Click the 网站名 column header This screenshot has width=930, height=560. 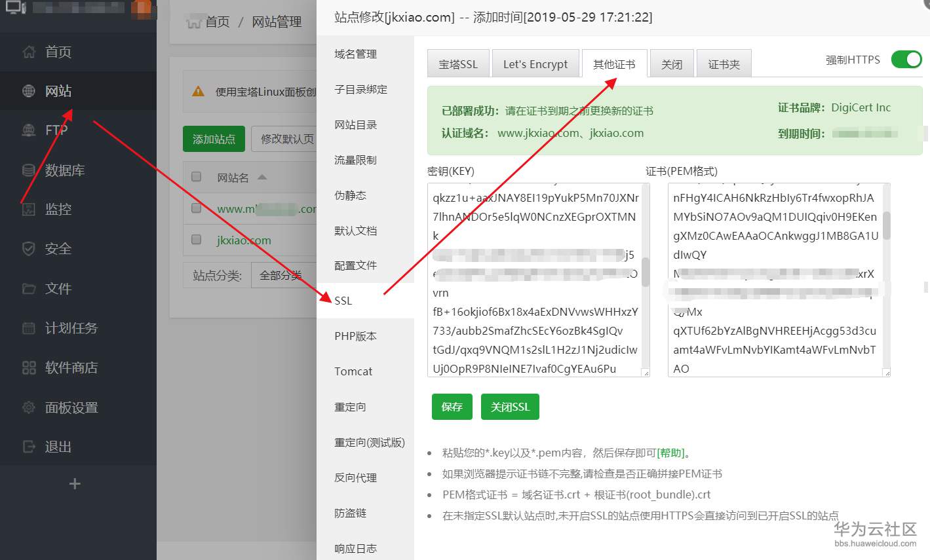pos(233,177)
